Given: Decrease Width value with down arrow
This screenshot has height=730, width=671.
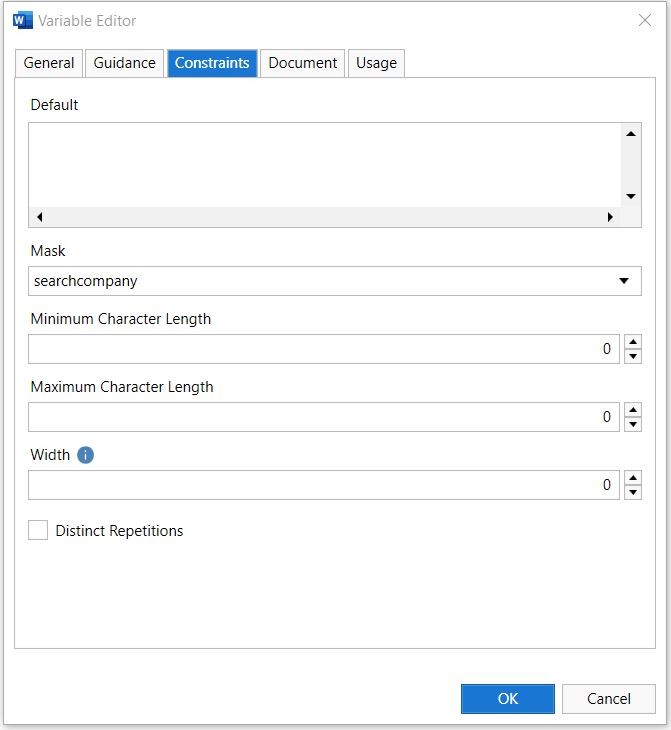Looking at the screenshot, I should pyautogui.click(x=632, y=492).
